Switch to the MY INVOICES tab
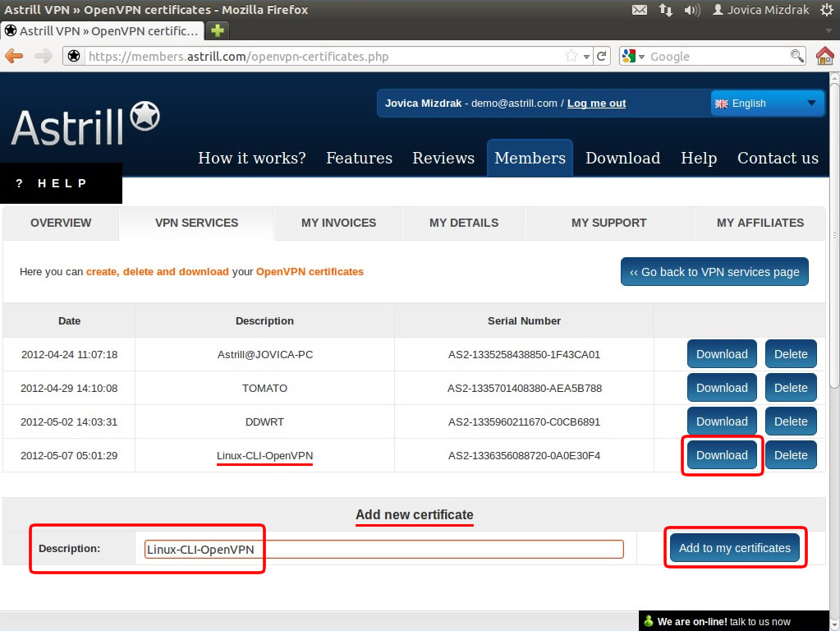 click(x=337, y=223)
